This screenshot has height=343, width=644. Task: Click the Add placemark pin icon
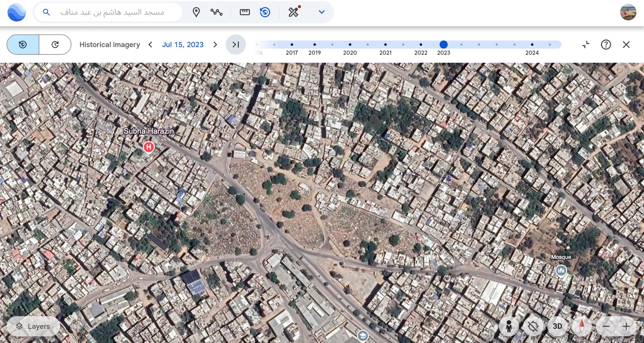196,12
